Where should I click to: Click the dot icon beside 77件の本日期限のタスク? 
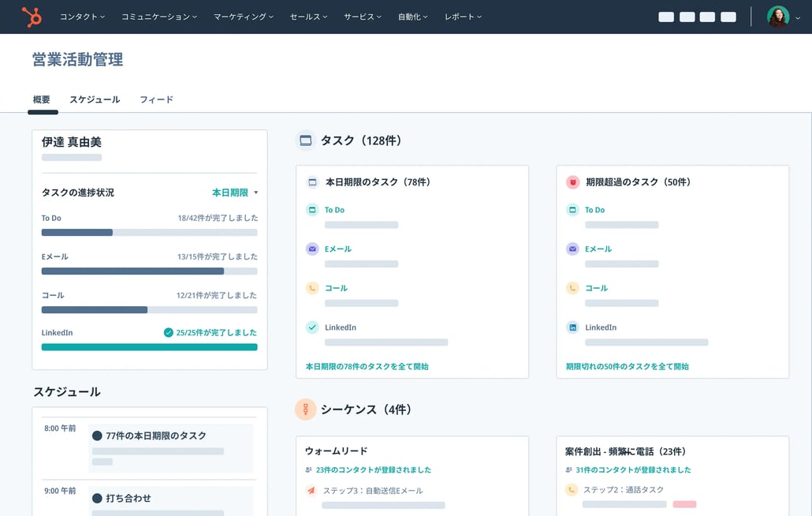[97, 436]
